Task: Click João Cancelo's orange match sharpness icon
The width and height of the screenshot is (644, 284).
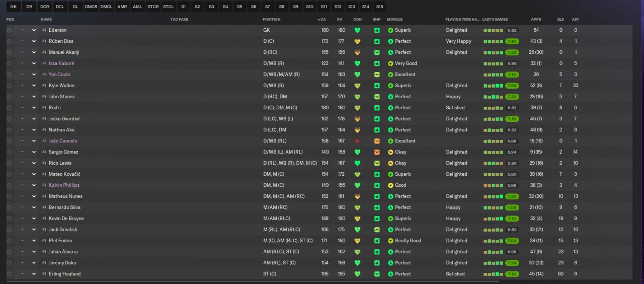Action: pos(377,141)
